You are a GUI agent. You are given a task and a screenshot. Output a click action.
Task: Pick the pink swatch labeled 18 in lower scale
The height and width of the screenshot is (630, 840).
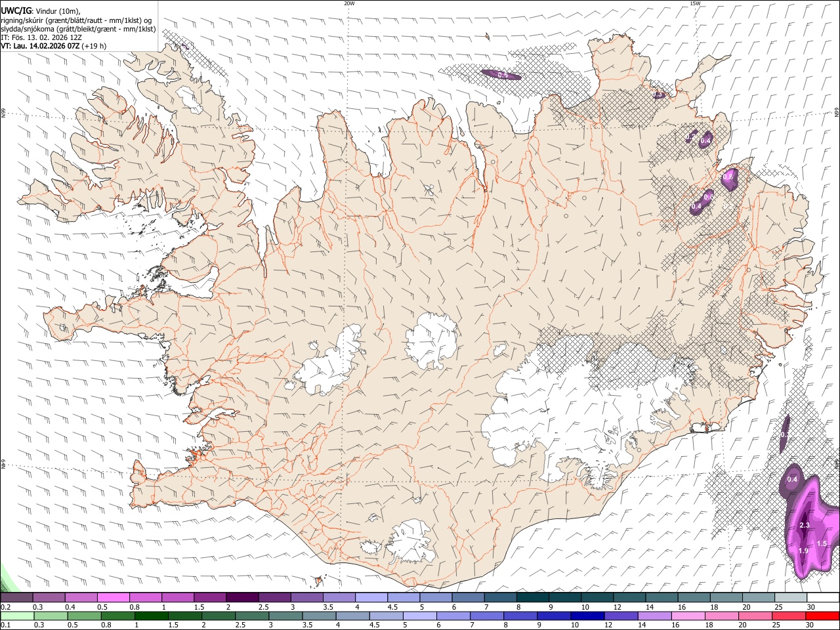(x=722, y=616)
